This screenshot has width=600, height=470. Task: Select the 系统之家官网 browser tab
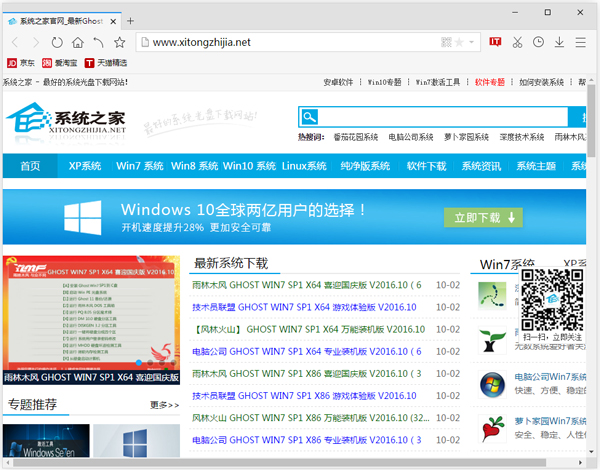click(62, 21)
